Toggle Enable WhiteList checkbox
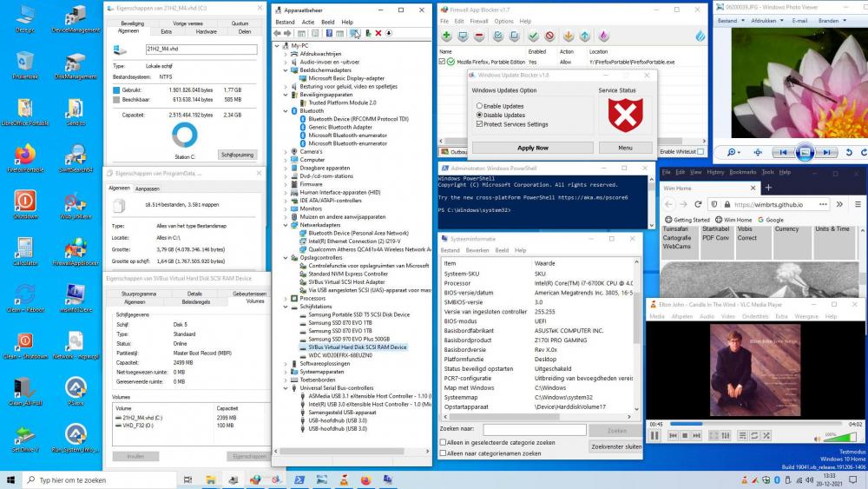 tap(700, 151)
